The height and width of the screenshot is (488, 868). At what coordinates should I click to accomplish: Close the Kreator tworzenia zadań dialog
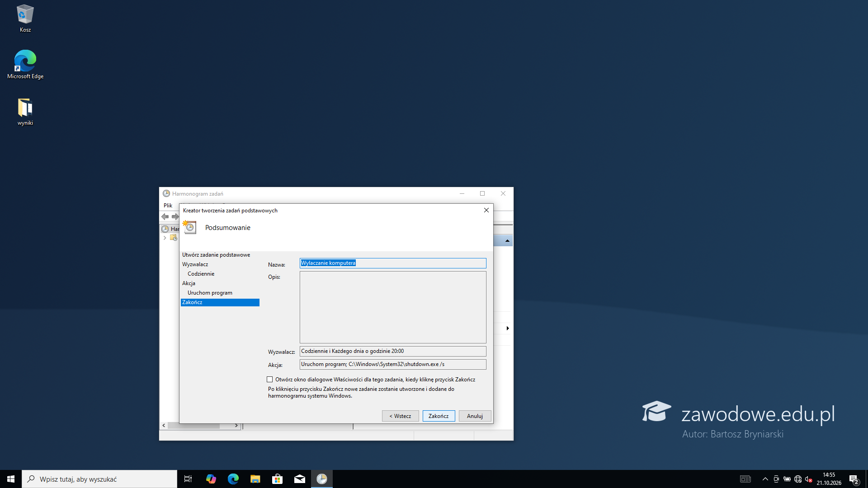486,211
